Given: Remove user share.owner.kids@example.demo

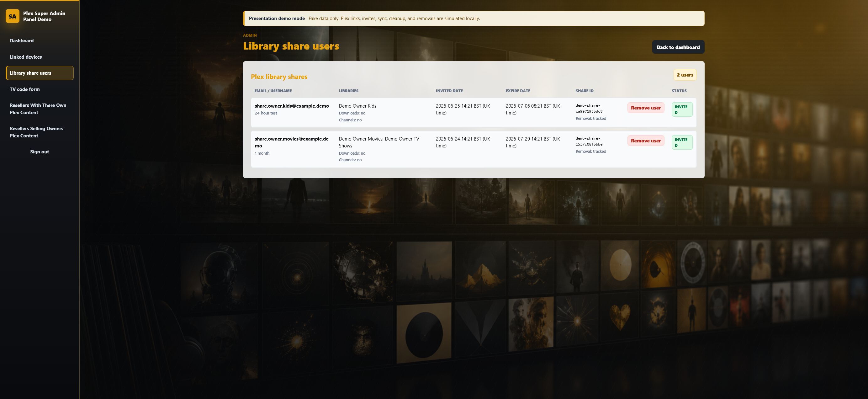Looking at the screenshot, I should (x=646, y=108).
